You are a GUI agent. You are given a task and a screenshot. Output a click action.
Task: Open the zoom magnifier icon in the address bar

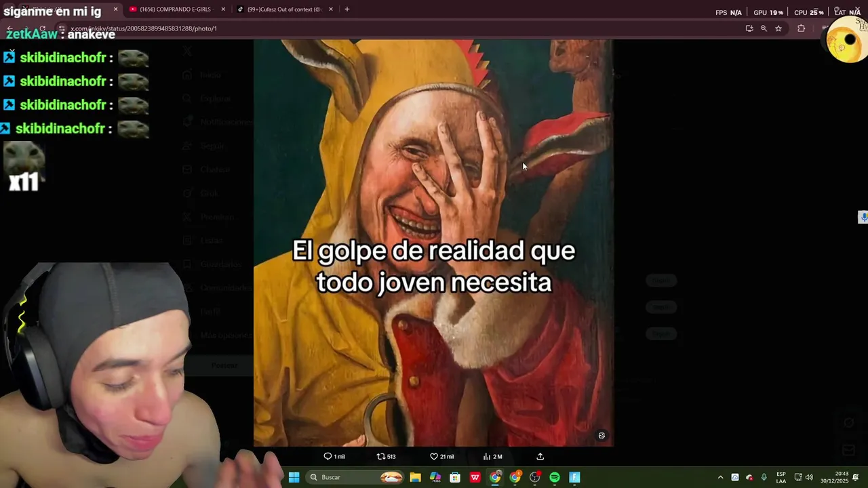tap(764, 28)
